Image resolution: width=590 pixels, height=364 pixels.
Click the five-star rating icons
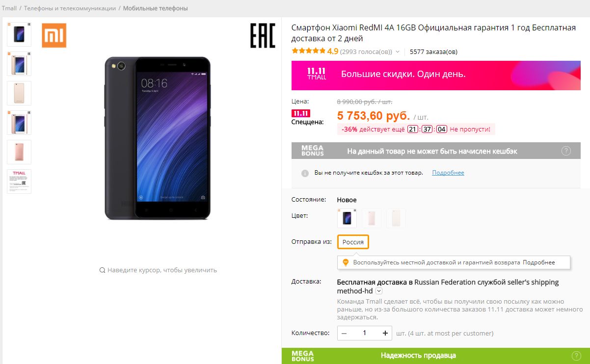point(308,51)
